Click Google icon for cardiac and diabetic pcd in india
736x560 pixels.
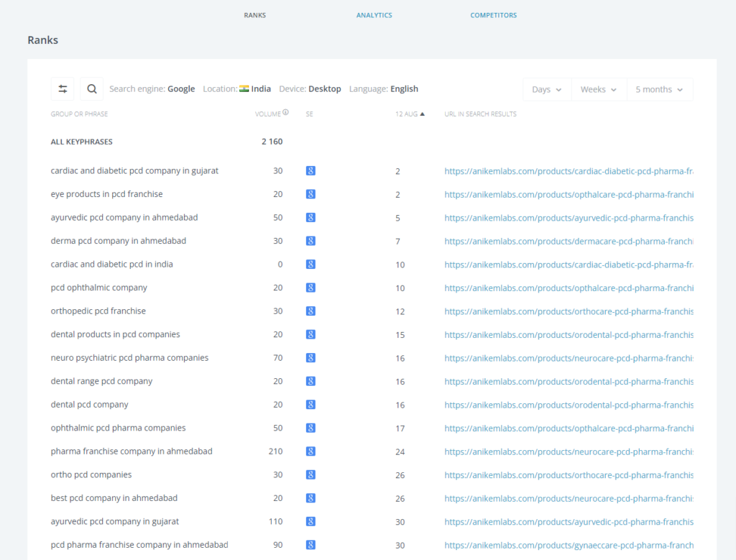pyautogui.click(x=310, y=265)
